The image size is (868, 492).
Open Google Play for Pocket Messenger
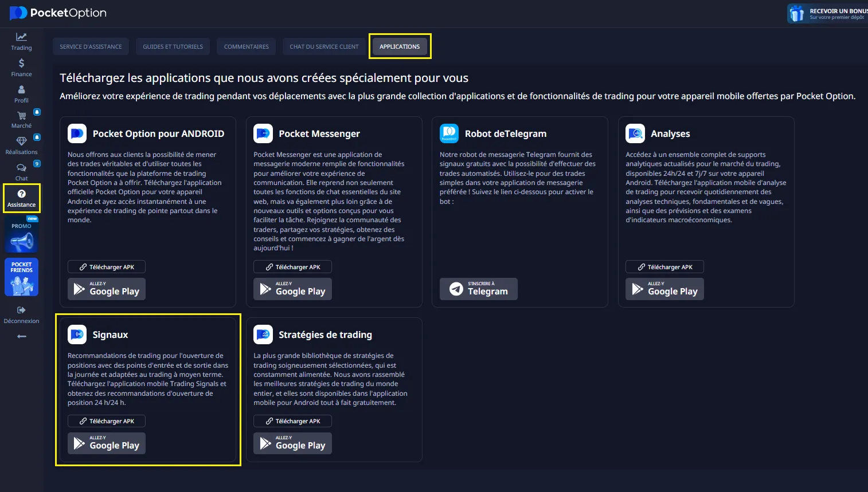(x=292, y=289)
